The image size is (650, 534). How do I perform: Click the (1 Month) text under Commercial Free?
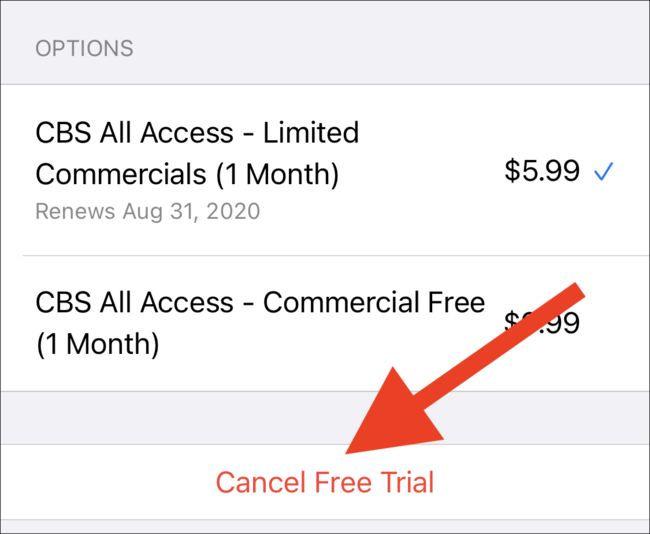click(x=97, y=344)
